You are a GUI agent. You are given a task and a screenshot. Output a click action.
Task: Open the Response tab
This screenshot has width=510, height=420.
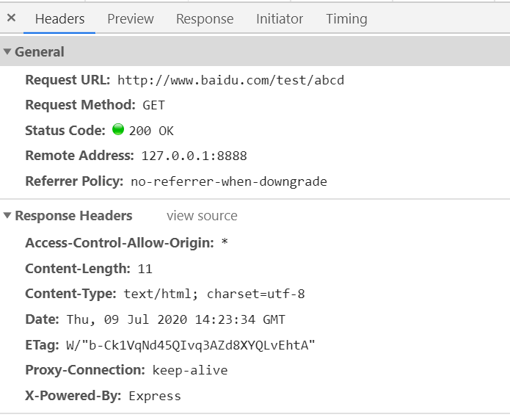click(x=205, y=19)
